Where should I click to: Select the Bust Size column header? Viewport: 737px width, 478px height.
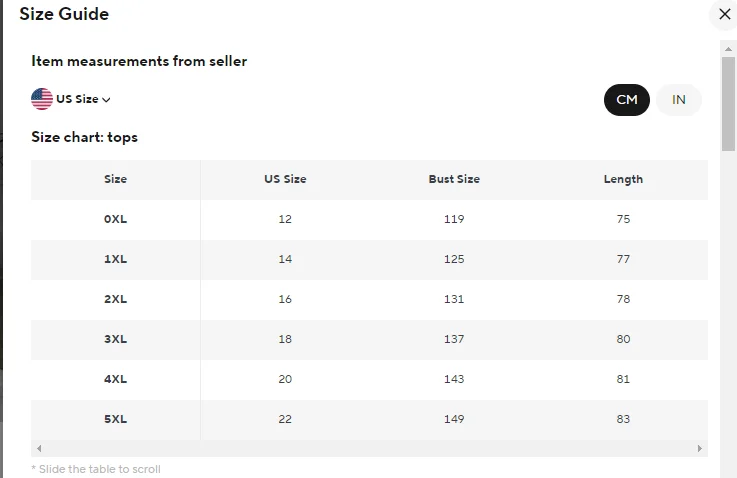(454, 179)
